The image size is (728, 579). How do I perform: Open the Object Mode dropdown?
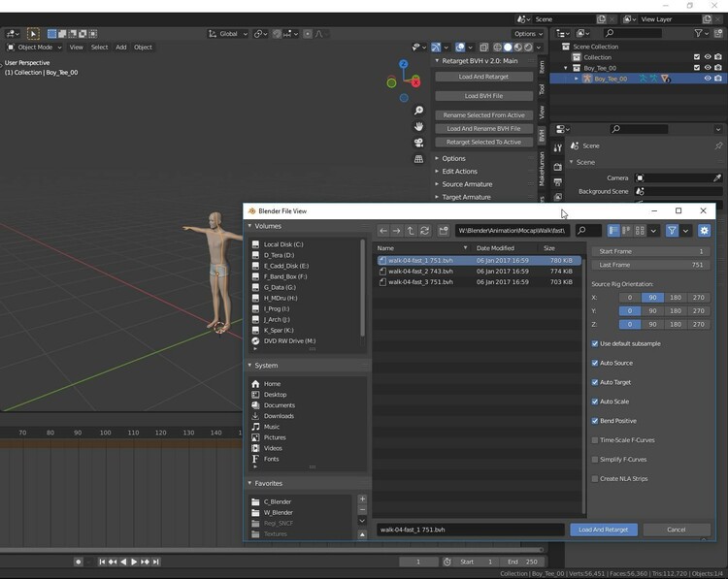(x=34, y=47)
